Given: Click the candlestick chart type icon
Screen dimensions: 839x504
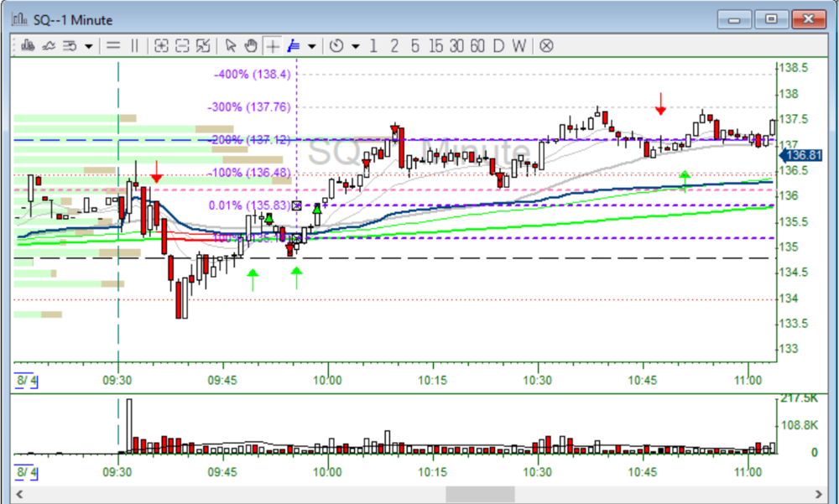Looking at the screenshot, I should pyautogui.click(x=26, y=46).
